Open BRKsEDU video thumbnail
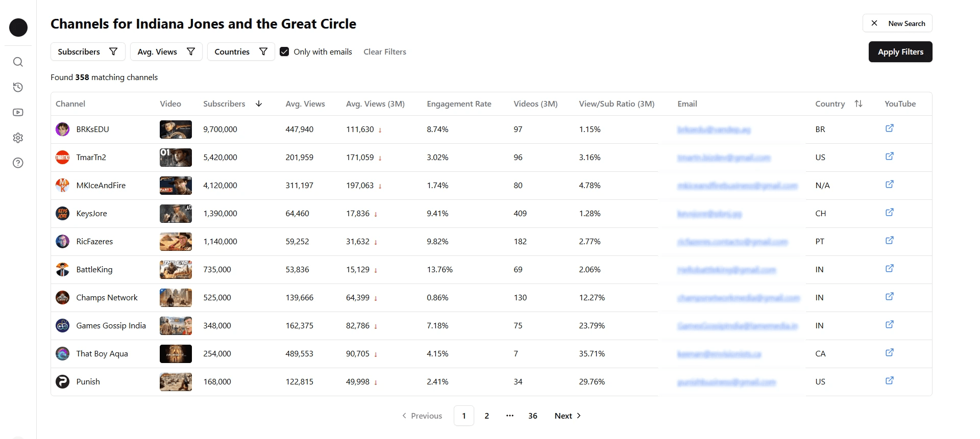Image resolution: width=980 pixels, height=439 pixels. (176, 130)
